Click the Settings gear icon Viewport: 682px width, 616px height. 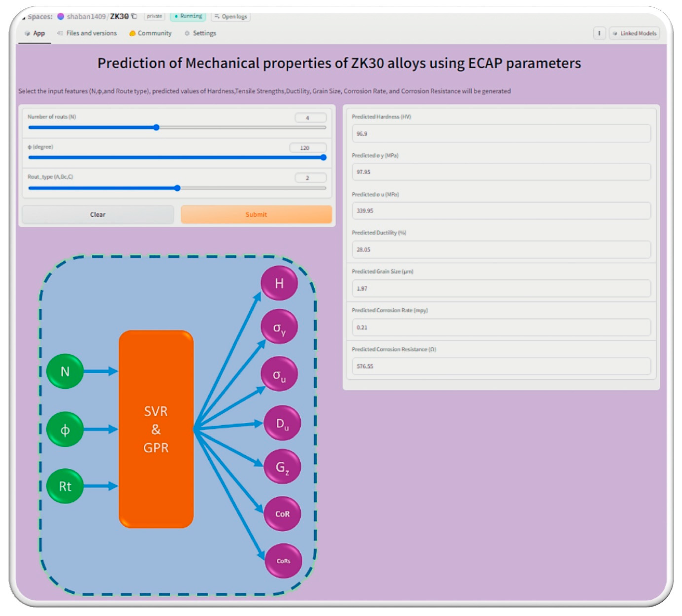pyautogui.click(x=187, y=33)
